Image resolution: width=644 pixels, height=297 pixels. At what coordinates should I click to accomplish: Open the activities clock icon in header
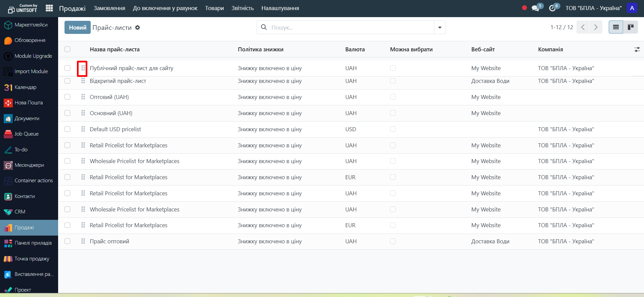pyautogui.click(x=552, y=8)
